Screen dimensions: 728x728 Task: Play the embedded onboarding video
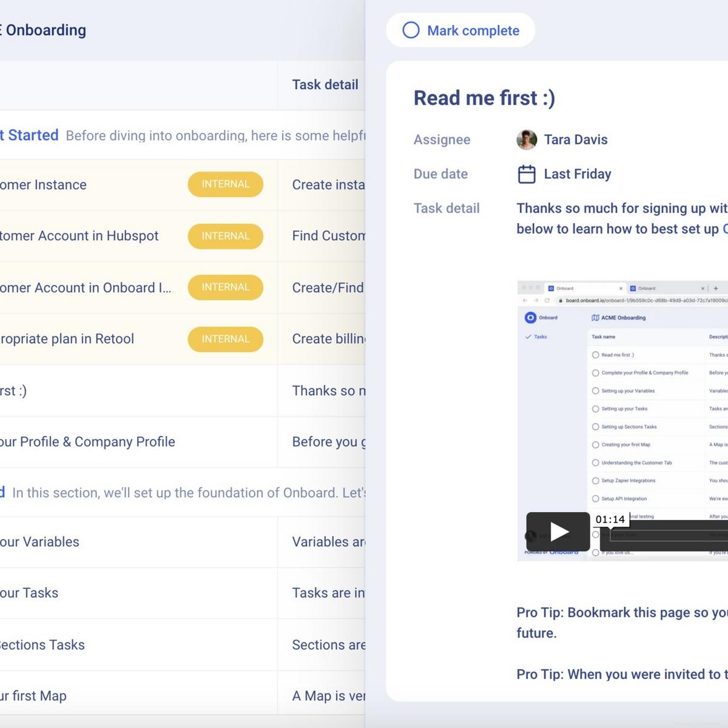tap(558, 531)
